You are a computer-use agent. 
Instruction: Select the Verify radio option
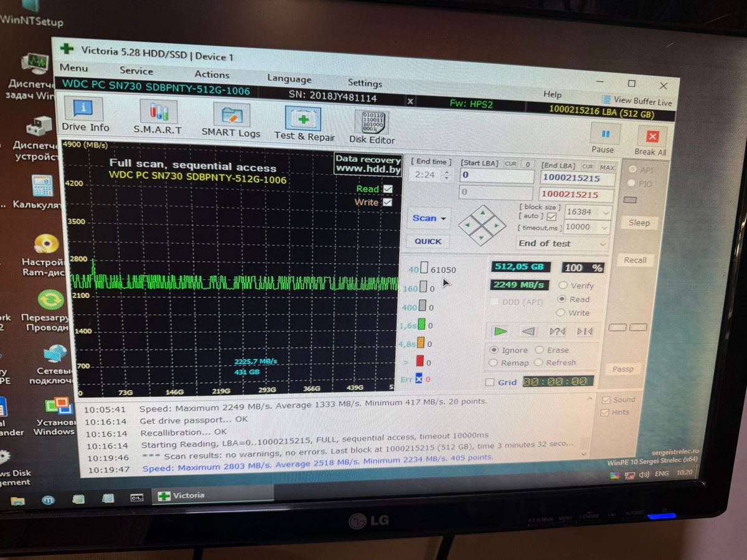pyautogui.click(x=562, y=286)
